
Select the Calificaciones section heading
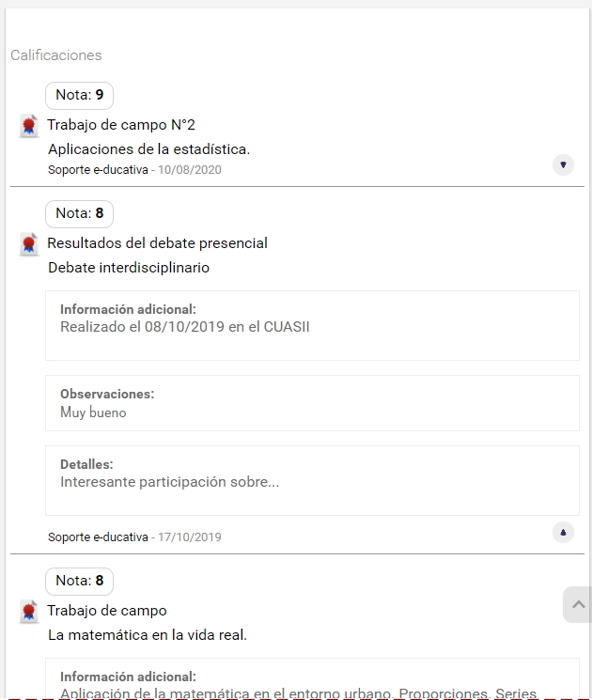tap(56, 54)
